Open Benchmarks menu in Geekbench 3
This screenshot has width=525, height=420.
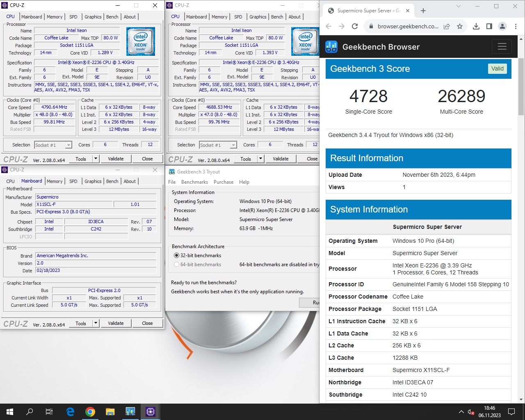click(x=194, y=182)
